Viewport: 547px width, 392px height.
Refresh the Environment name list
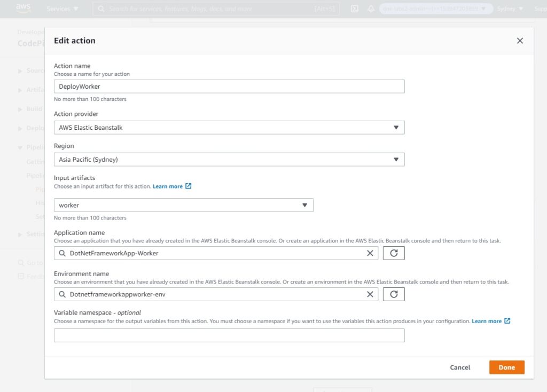pyautogui.click(x=394, y=294)
